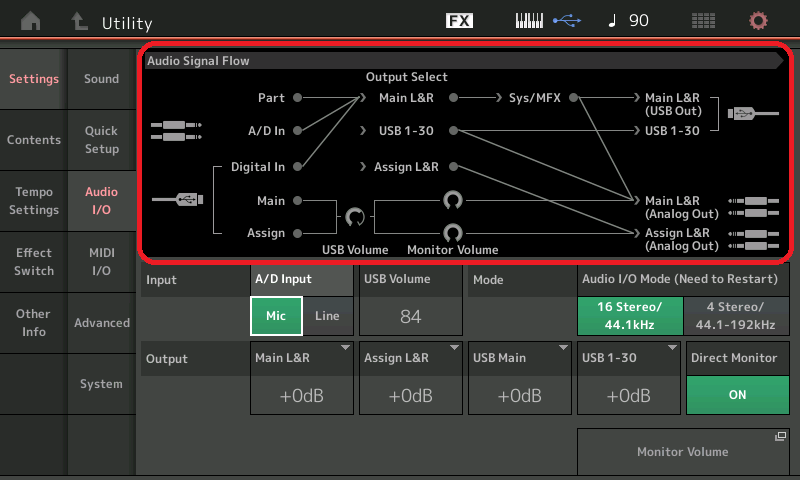Open the Main L&R output gain dropdown

pos(301,377)
